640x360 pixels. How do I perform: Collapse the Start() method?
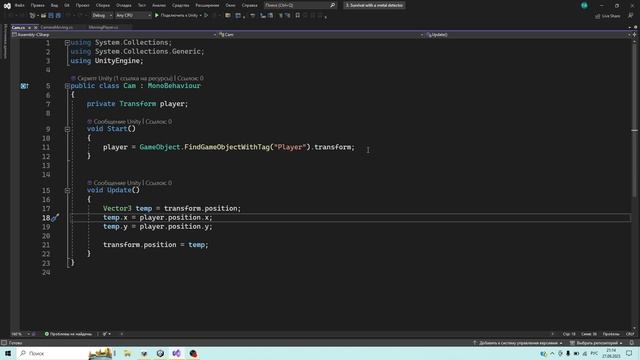(67, 129)
